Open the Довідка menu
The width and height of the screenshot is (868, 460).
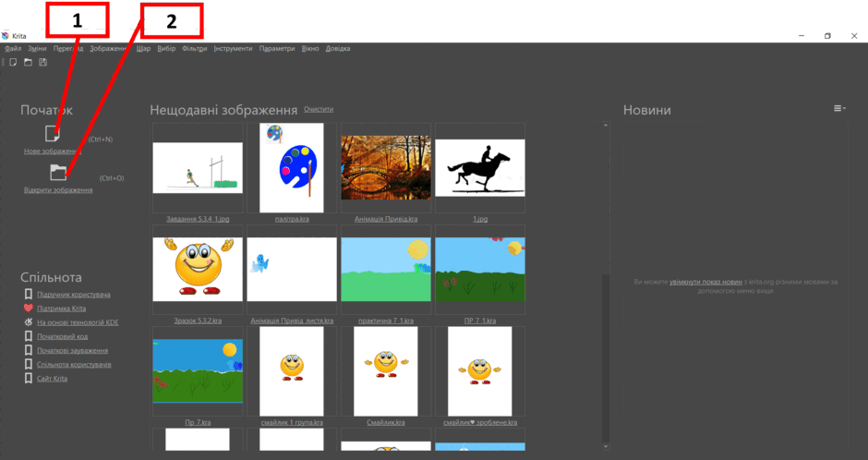point(338,49)
